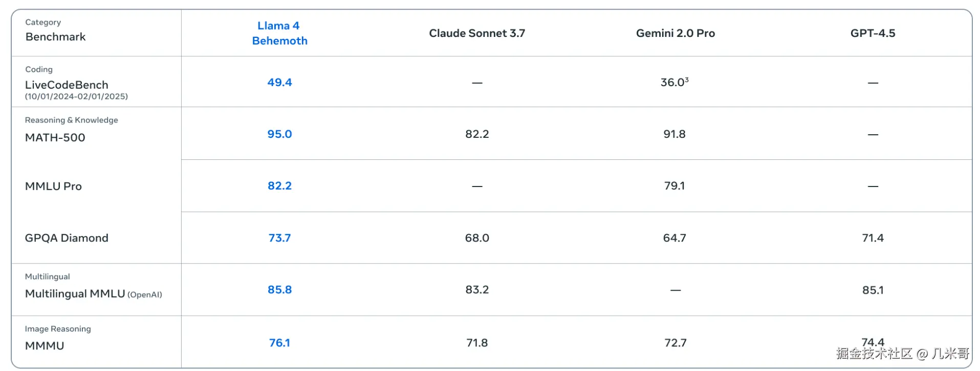Select Claude's 82.2 MATH-500 score
Screen dimensions: 980x371
point(476,134)
